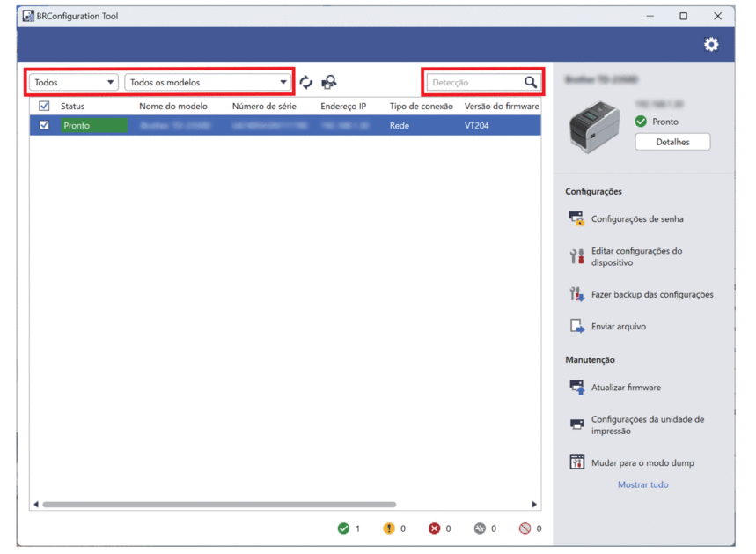Click the Enviar arquivo icon

[x=576, y=326]
